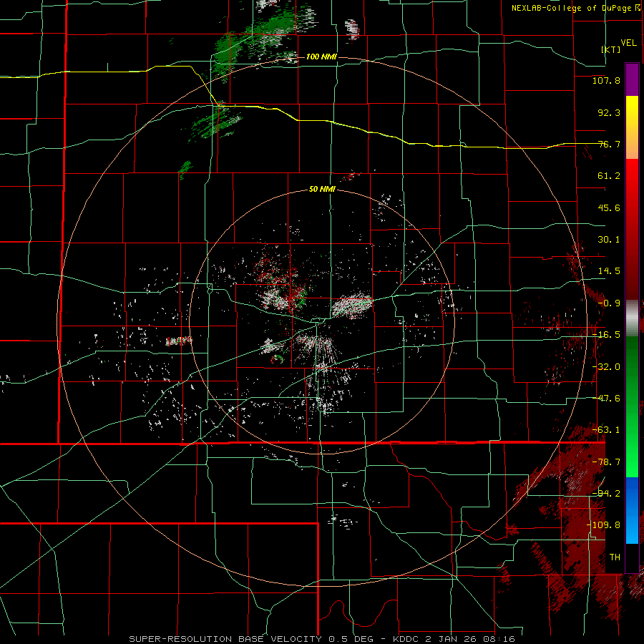Image resolution: width=644 pixels, height=644 pixels.
Task: Click the 76.7 velocity scale value
Action: (x=609, y=144)
